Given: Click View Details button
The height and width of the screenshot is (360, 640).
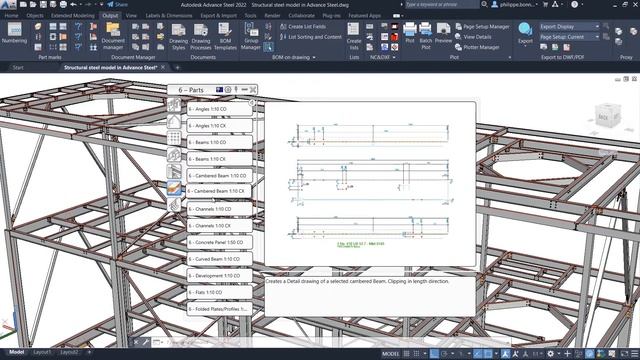Looking at the screenshot, I should click(473, 37).
